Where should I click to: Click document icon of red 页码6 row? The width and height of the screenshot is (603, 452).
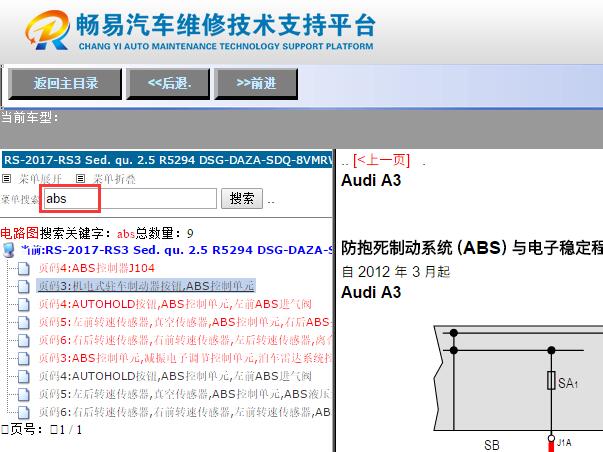click(x=23, y=341)
